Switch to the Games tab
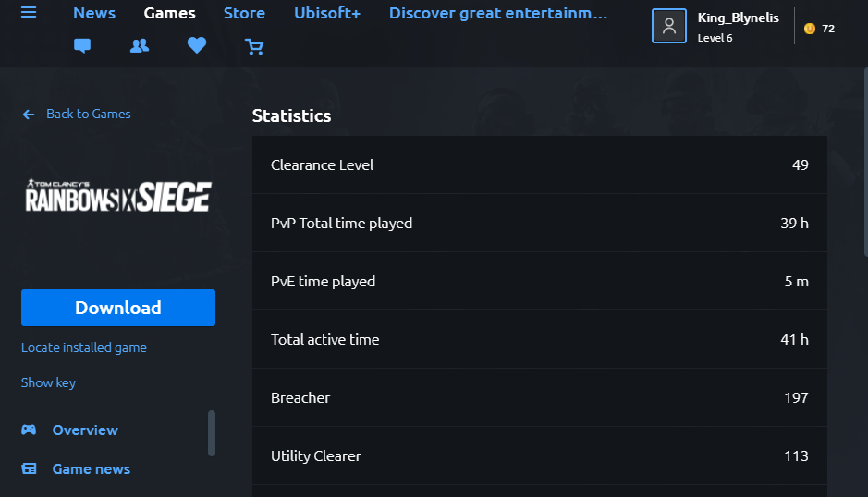 pos(169,13)
